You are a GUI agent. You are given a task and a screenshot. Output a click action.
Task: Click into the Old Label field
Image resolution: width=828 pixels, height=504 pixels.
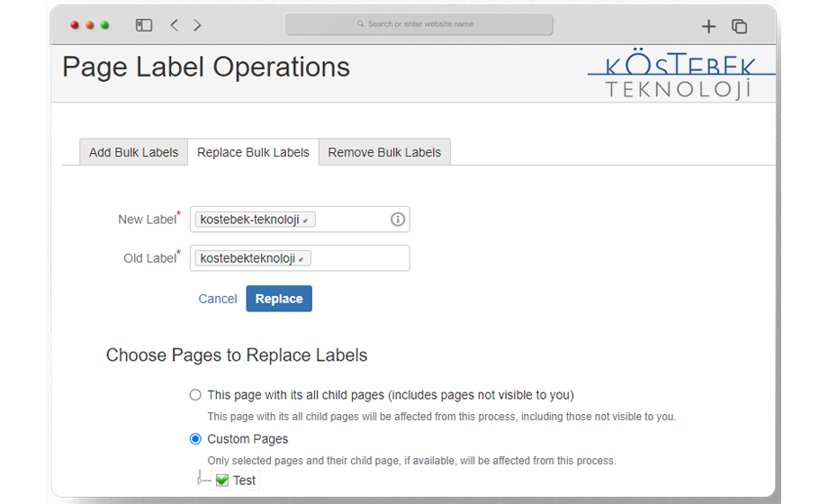coord(300,258)
